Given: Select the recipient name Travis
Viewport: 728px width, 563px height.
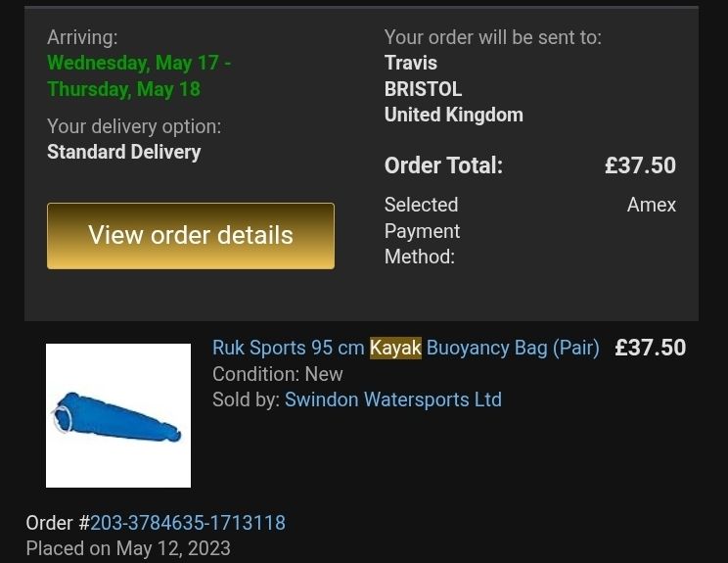Looking at the screenshot, I should click(x=410, y=63).
